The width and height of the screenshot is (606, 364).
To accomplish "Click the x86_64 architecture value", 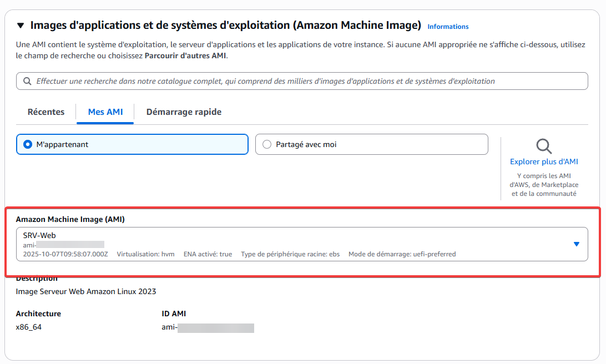I will pyautogui.click(x=29, y=327).
